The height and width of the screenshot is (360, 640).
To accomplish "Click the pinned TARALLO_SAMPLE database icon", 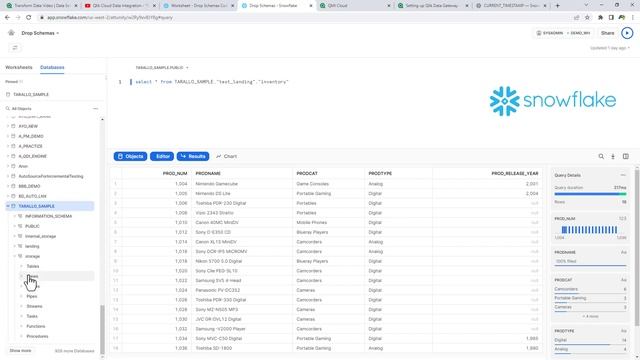I will click(x=8, y=94).
